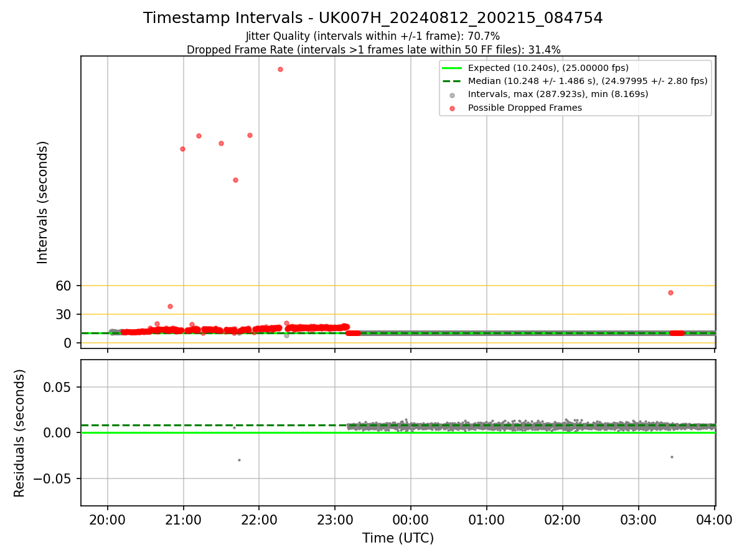Click the residual outlier point below zero just before 22:00

pyautogui.click(x=239, y=460)
